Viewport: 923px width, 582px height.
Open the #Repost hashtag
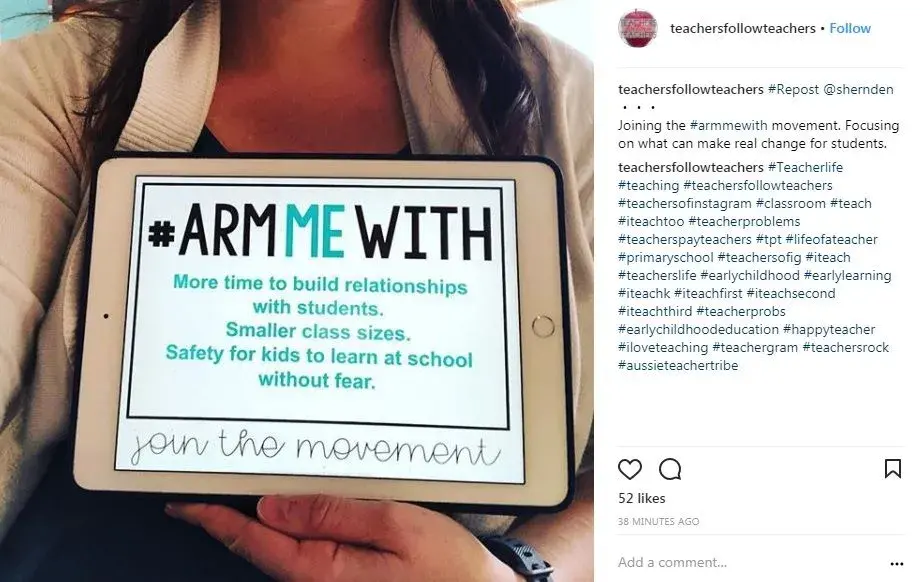[793, 89]
